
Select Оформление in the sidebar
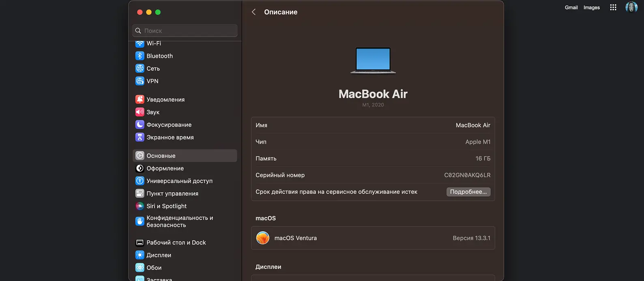(x=165, y=168)
